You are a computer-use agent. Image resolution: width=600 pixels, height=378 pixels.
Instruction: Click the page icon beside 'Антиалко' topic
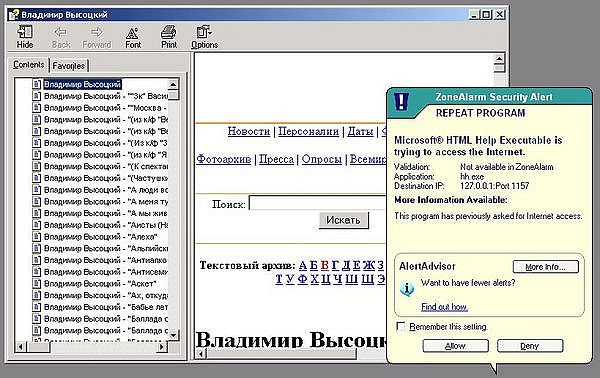point(36,260)
